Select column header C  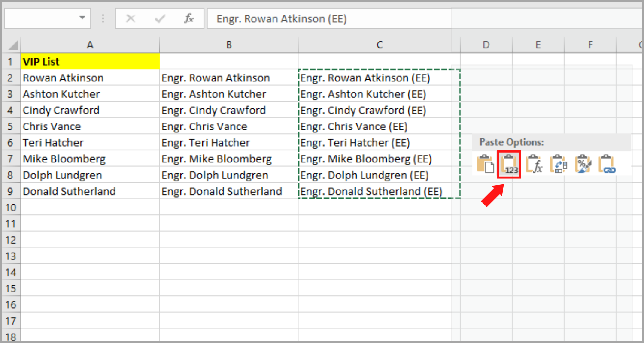pyautogui.click(x=379, y=45)
